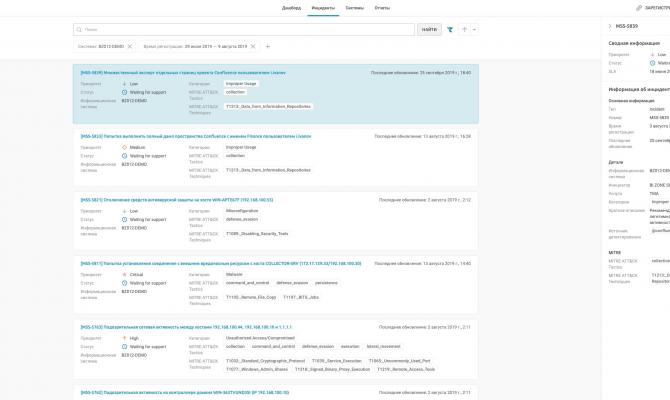Open the sort options dropdown arrow
This screenshot has height=400, width=670.
[474, 29]
